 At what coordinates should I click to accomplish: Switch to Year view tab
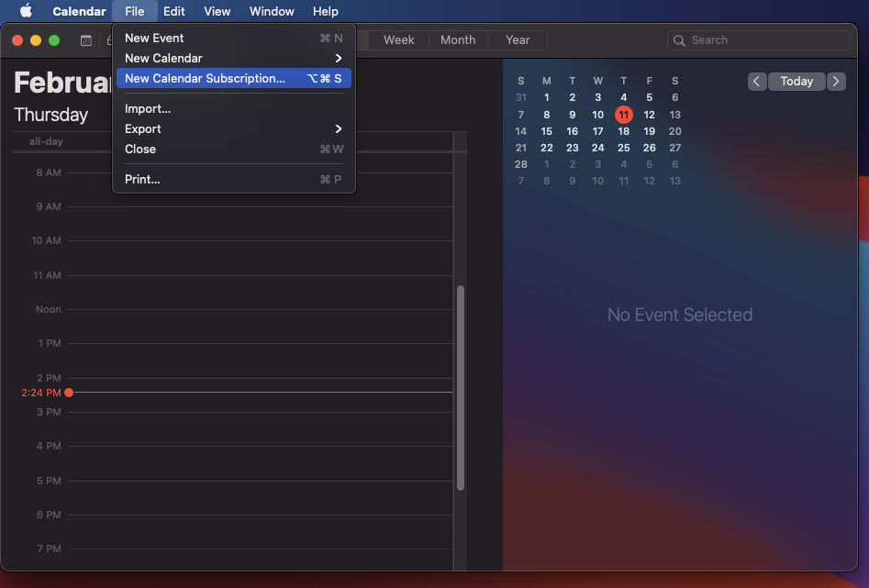pyautogui.click(x=518, y=40)
